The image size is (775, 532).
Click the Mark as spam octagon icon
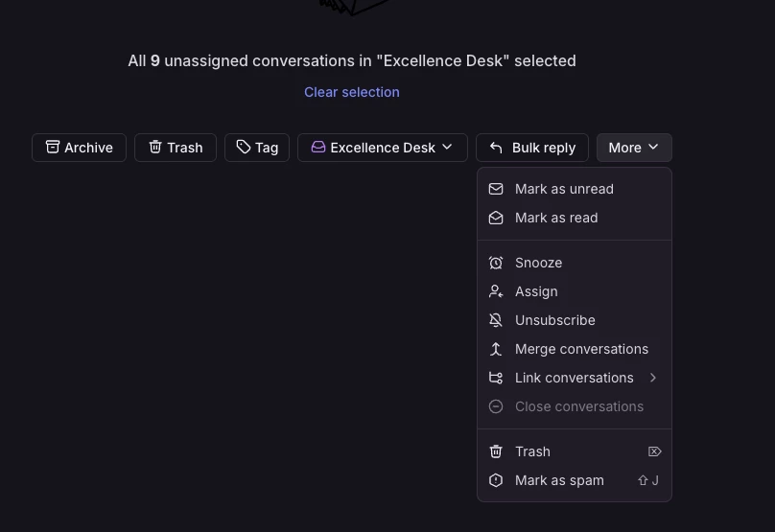click(x=496, y=480)
